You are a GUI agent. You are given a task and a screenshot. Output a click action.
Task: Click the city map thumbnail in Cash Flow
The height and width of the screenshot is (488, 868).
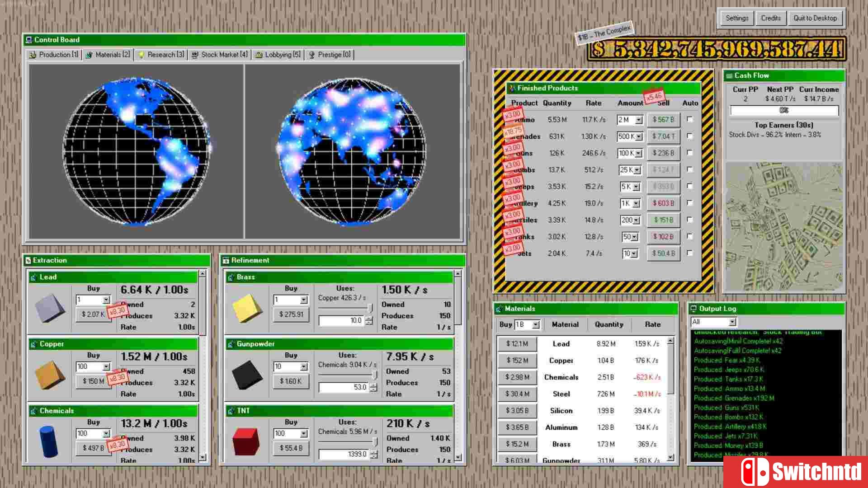(x=784, y=227)
